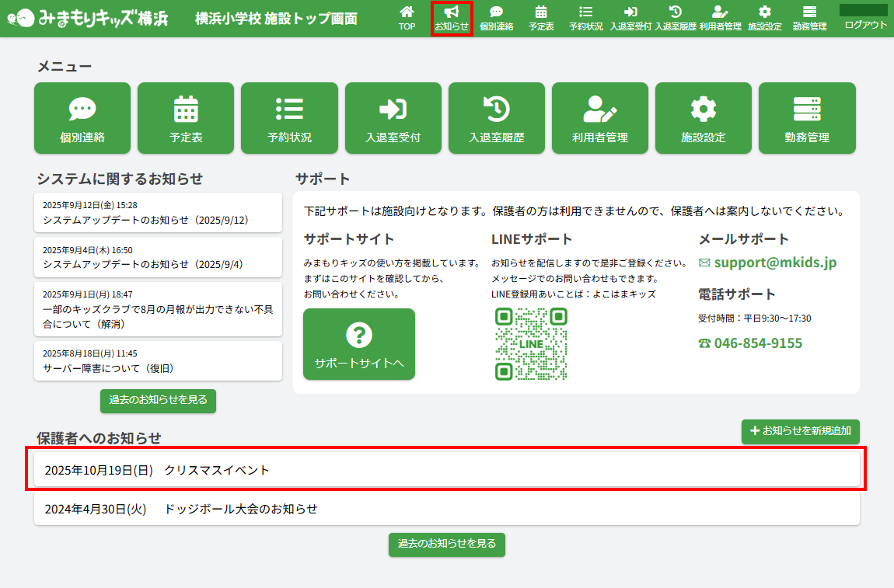Click 勤務管理 in the top navigation bar

[809, 18]
